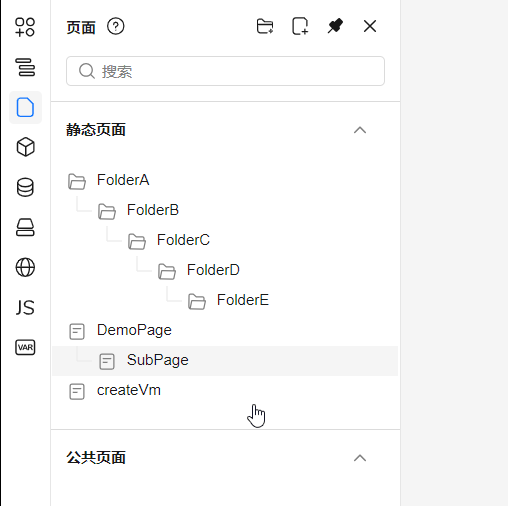Select the page management sidebar icon
Image resolution: width=508 pixels, height=506 pixels.
pos(25,107)
